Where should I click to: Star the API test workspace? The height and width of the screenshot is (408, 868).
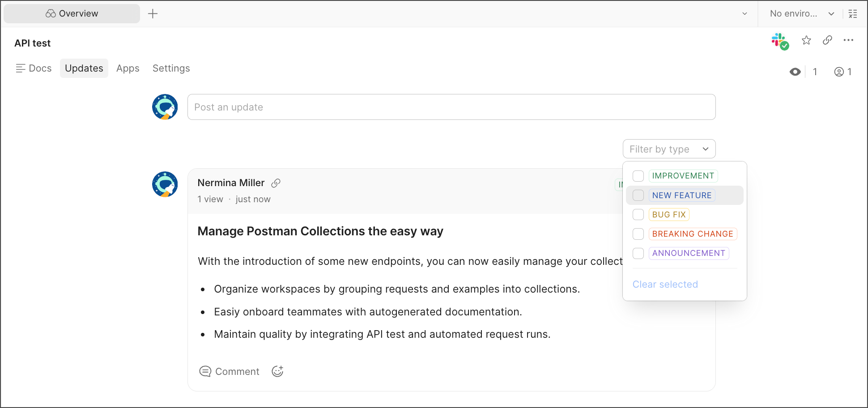click(x=806, y=40)
